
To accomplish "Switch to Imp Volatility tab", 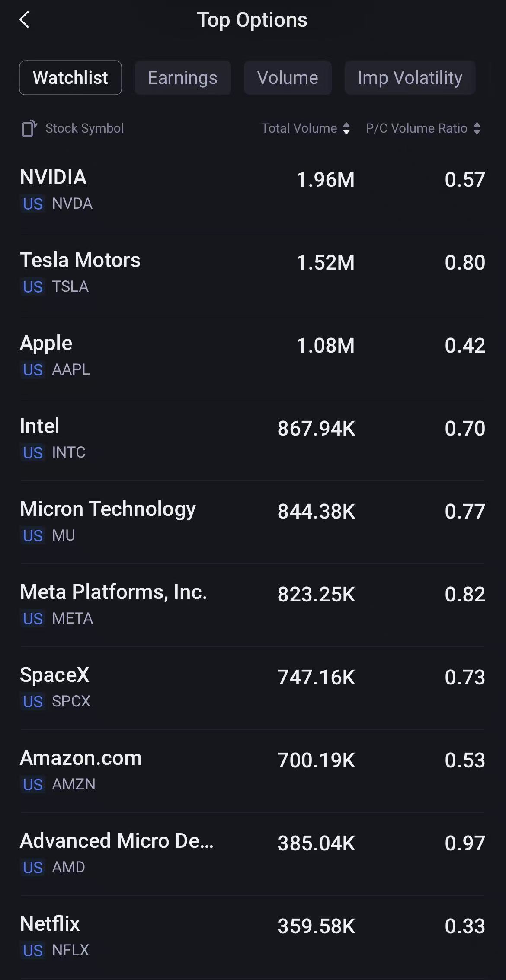I will point(410,78).
